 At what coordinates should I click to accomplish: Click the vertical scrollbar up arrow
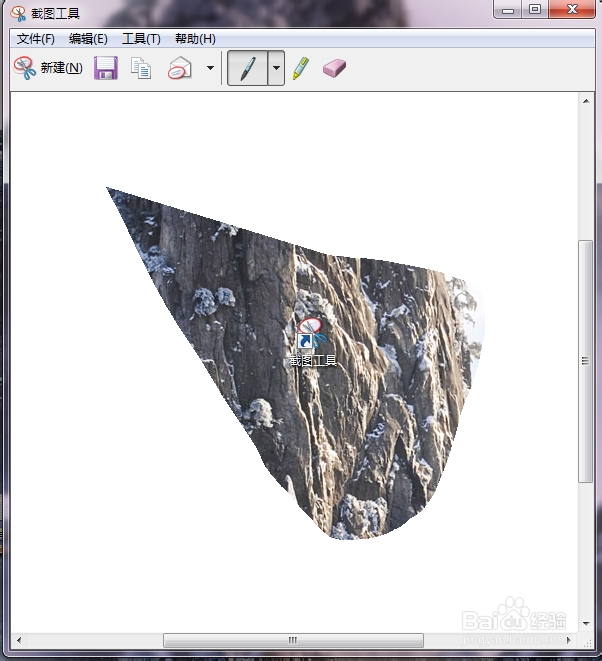coord(586,101)
